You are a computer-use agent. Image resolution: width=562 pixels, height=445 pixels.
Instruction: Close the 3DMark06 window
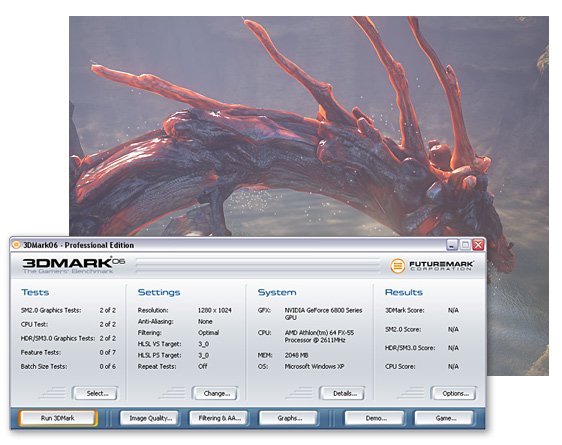click(x=478, y=245)
